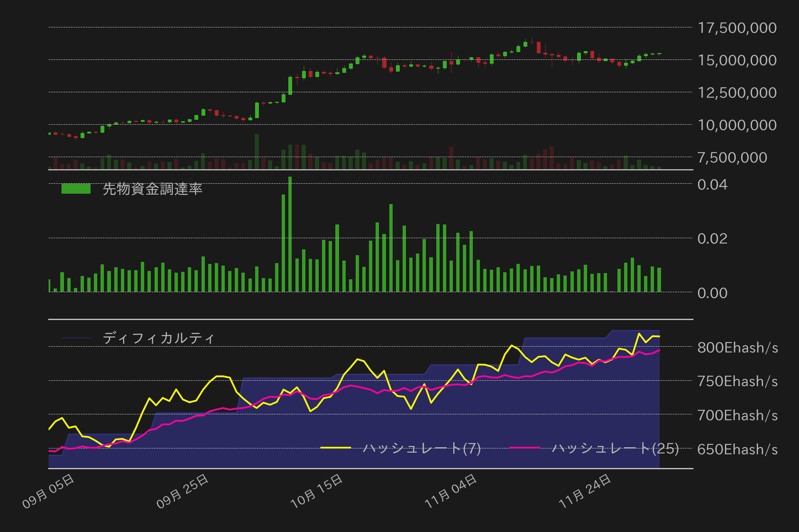Click the 800Ehash/s axis label
Viewport: 799px width, 532px height.
point(737,347)
